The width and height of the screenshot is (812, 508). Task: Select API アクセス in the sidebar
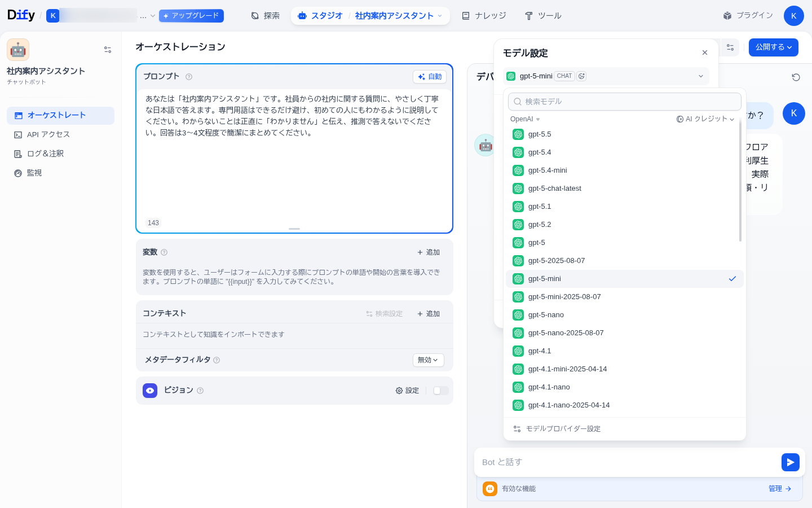[x=60, y=134]
